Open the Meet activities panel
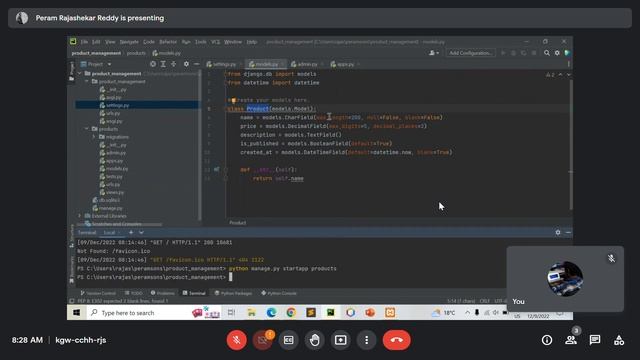Image resolution: width=640 pixels, height=360 pixels. click(x=619, y=340)
